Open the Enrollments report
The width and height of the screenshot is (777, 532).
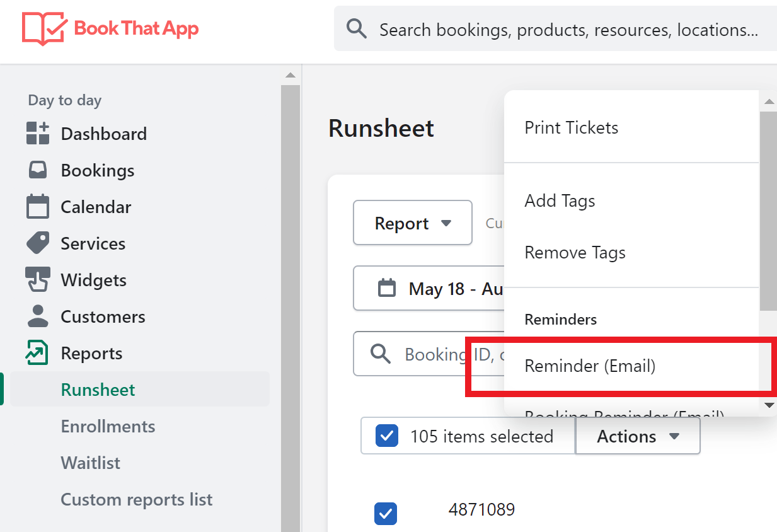click(x=108, y=426)
